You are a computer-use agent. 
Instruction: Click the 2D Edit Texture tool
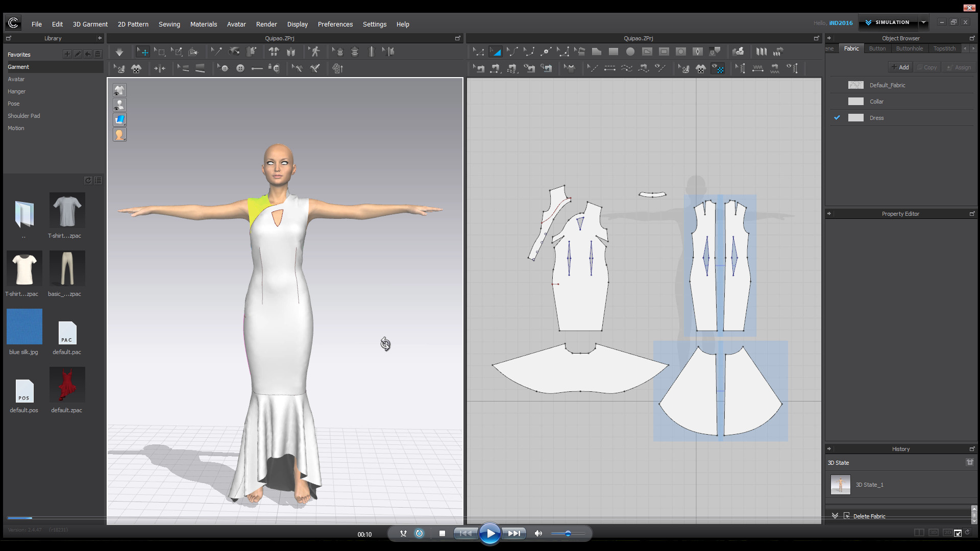coord(684,68)
